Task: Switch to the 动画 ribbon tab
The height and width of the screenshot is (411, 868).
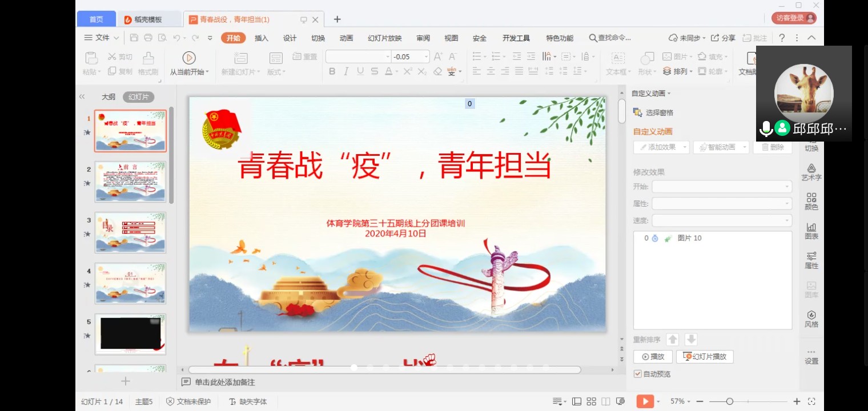Action: [346, 38]
